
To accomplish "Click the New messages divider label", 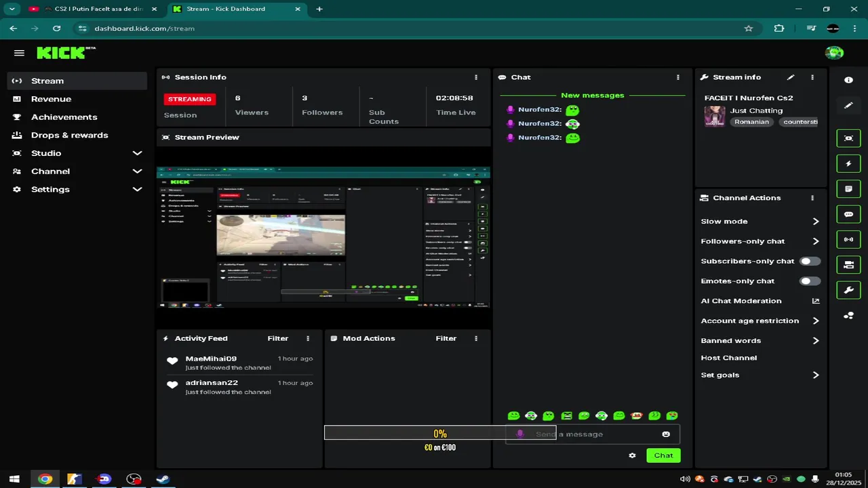I will tap(593, 96).
